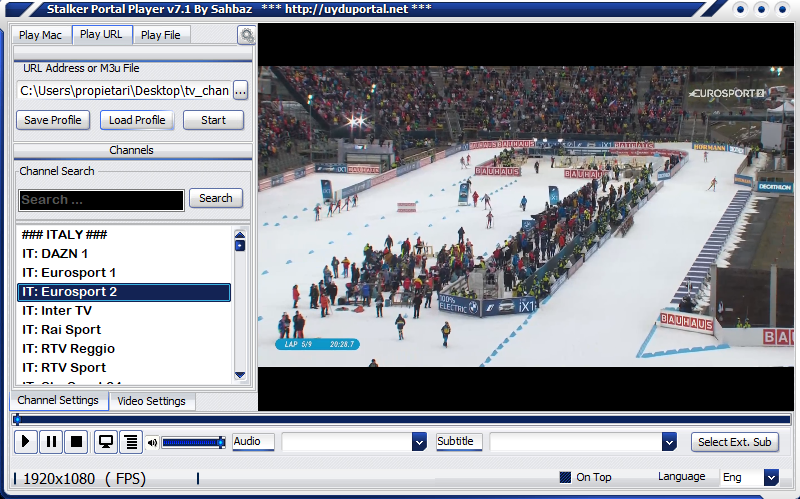Open the settings gear icon

pos(247,36)
